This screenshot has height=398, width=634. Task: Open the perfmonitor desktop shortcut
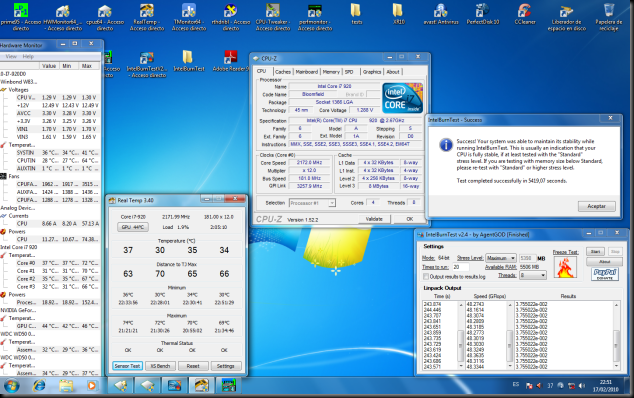click(x=315, y=17)
